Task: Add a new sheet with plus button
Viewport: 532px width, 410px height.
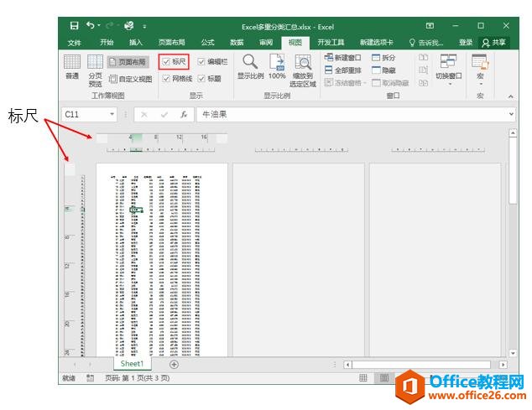Action: tap(174, 364)
